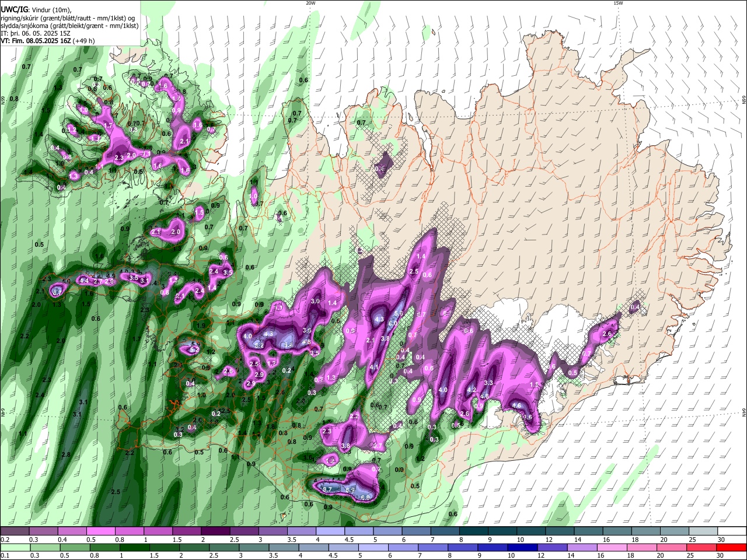Click the '(+49 h)' forecast offset text

coord(83,41)
